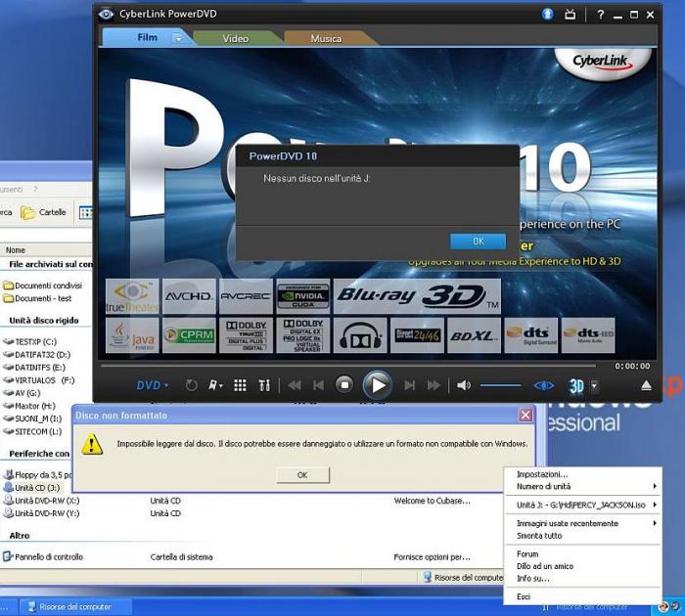Screen dimensions: 685x616
Task: Click OK in Disco non formattato dialog
Action: point(302,475)
